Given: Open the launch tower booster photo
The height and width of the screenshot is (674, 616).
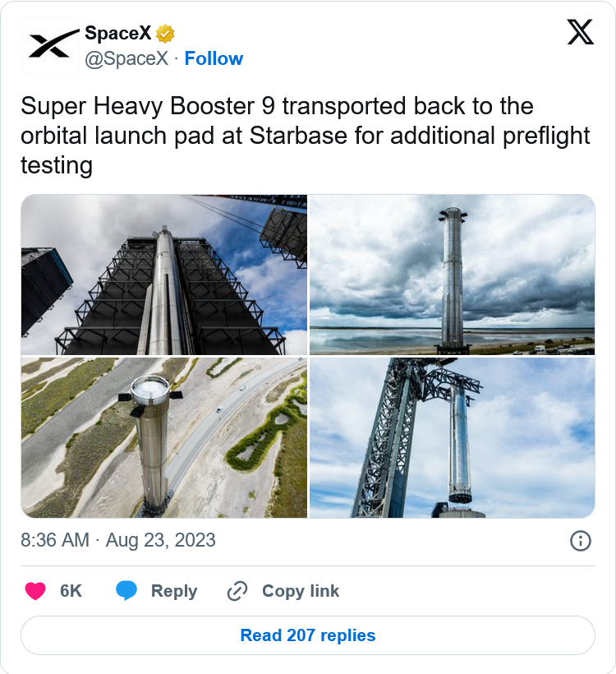Looking at the screenshot, I should pos(452,437).
